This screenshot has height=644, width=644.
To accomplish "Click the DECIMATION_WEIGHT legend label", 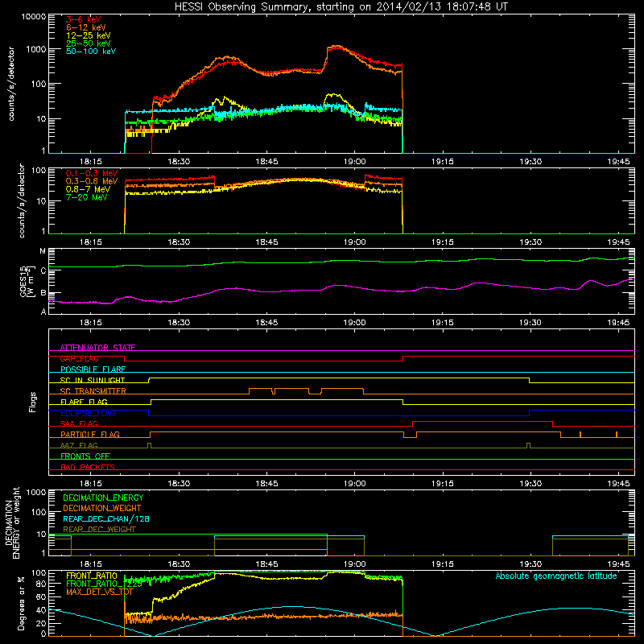I will point(102,508).
